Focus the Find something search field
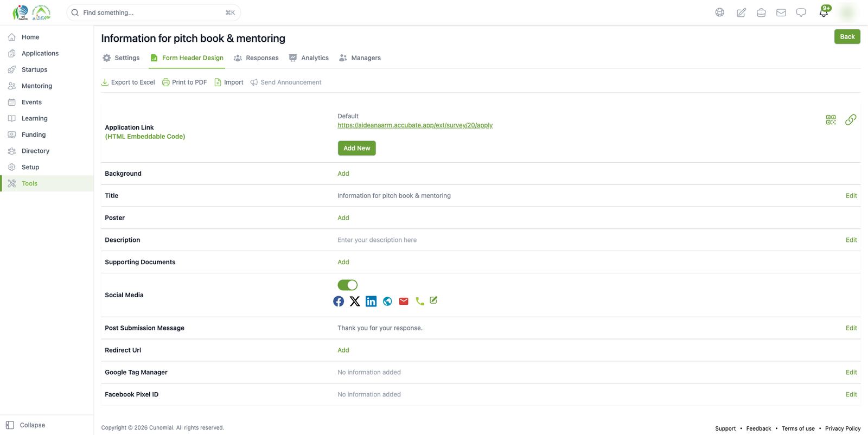Viewport: 868px width, 435px height. tap(154, 12)
